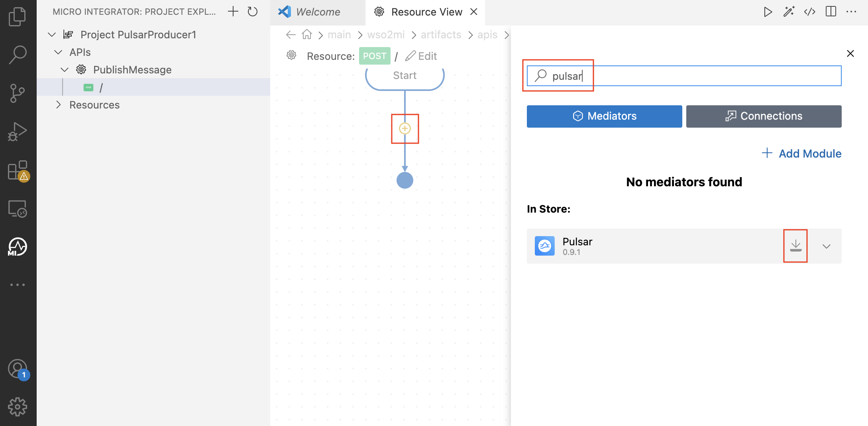Click the code view icon in toolbar

tap(810, 12)
